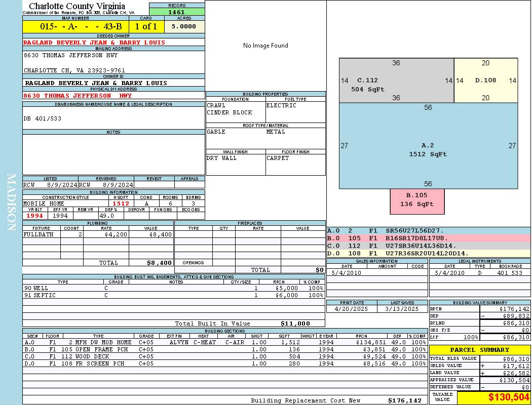
Task: Click legal description DB 401/533
Action: coord(43,118)
